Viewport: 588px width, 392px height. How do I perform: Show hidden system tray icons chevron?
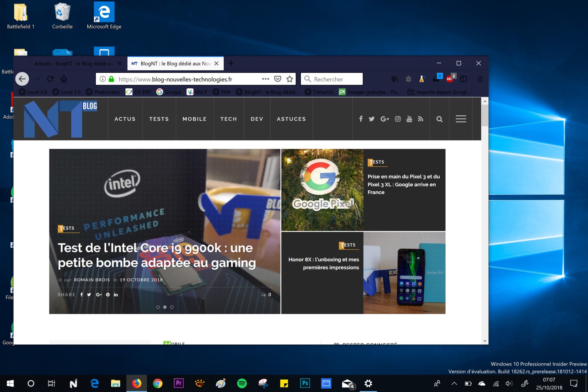[454, 383]
